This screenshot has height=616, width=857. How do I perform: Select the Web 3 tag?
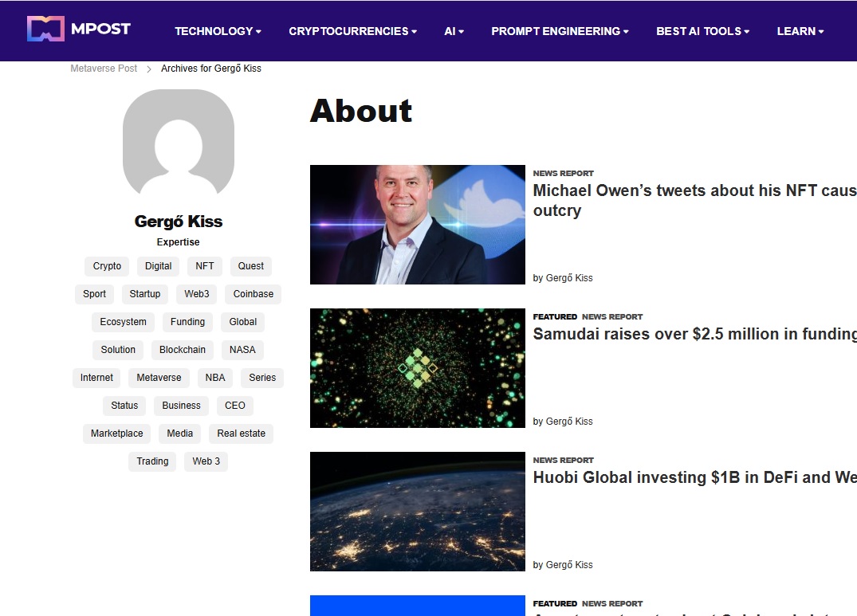[x=206, y=461]
